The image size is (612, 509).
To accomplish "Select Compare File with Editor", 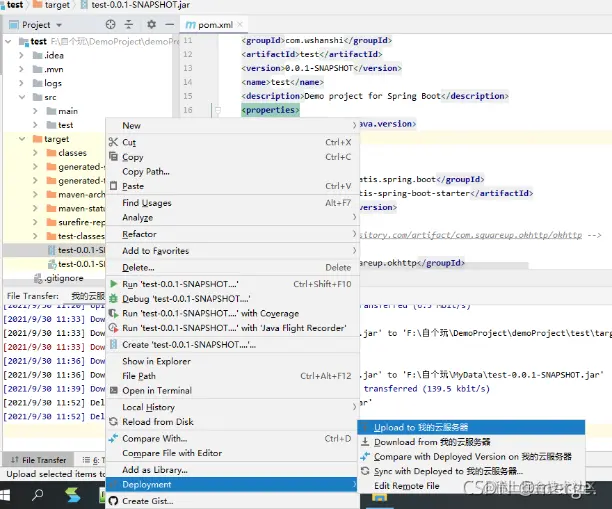I will coord(233,453).
